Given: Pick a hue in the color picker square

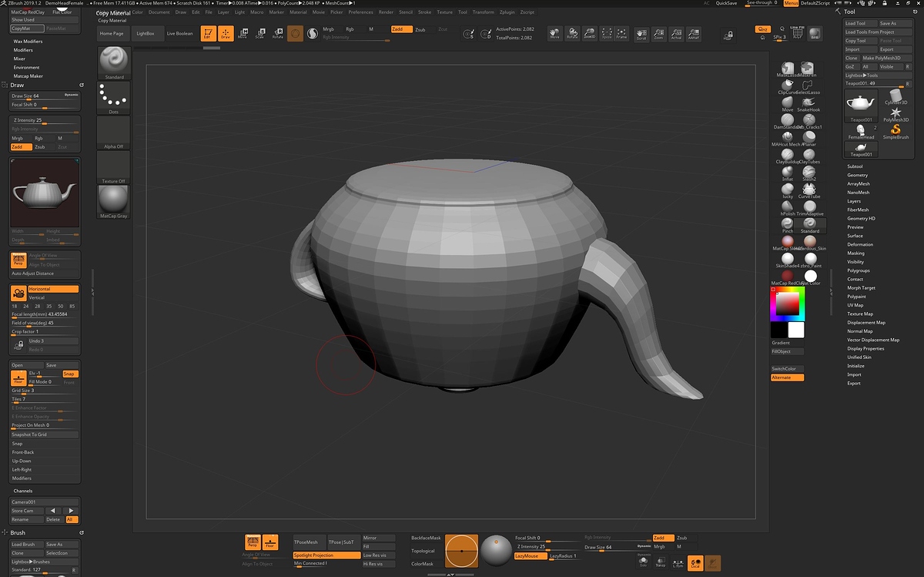Looking at the screenshot, I should click(x=787, y=304).
